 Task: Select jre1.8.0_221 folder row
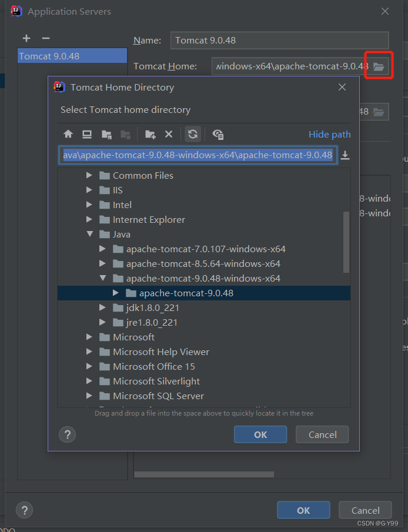204,322
